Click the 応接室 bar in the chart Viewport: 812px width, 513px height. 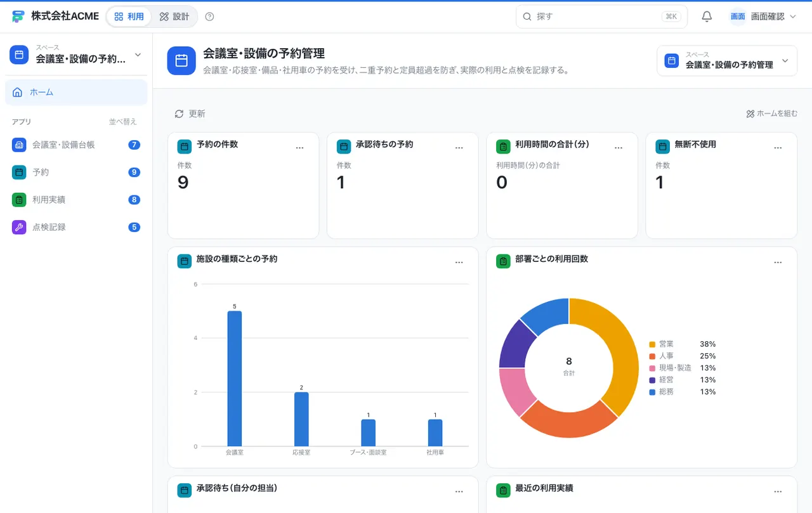pyautogui.click(x=301, y=419)
